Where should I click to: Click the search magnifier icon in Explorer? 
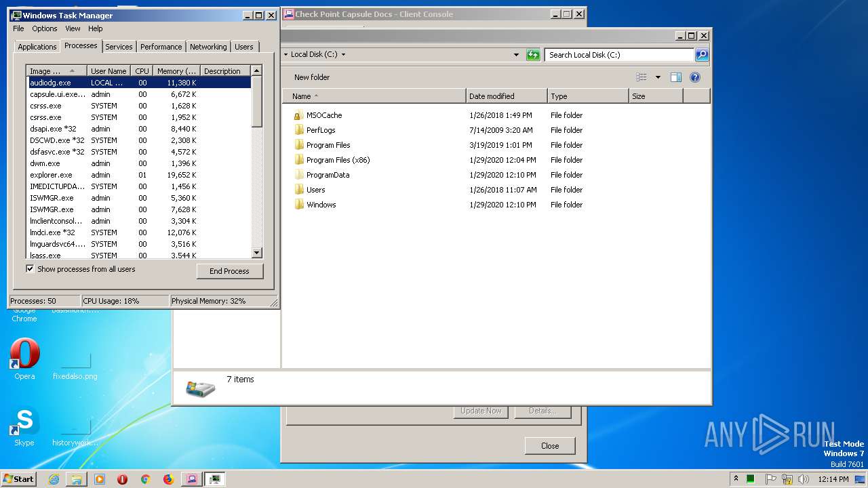702,55
